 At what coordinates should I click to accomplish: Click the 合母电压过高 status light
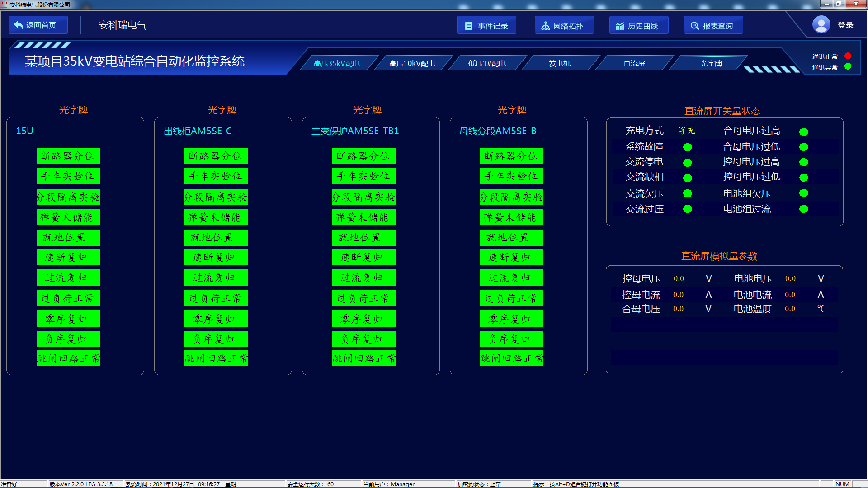(x=804, y=132)
